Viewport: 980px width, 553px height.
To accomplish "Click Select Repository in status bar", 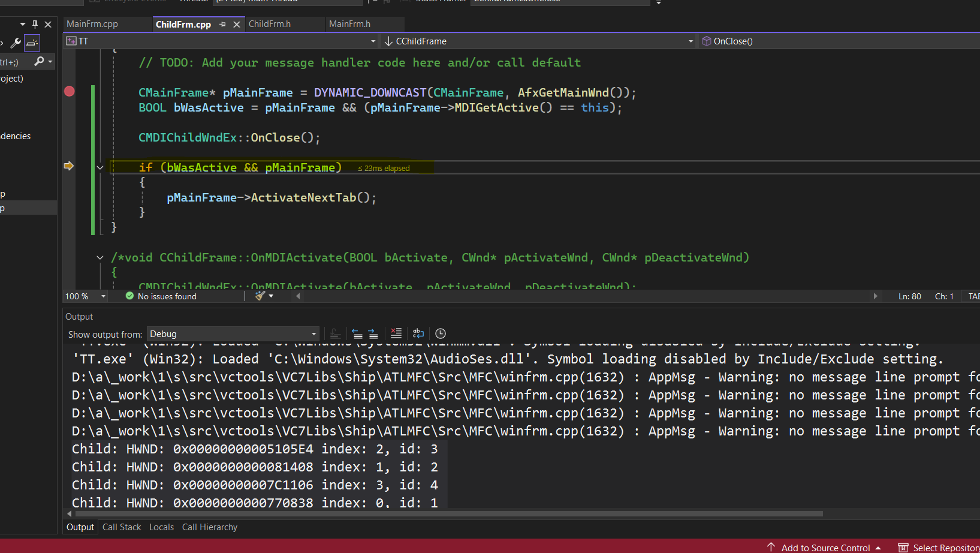I will pos(946,548).
